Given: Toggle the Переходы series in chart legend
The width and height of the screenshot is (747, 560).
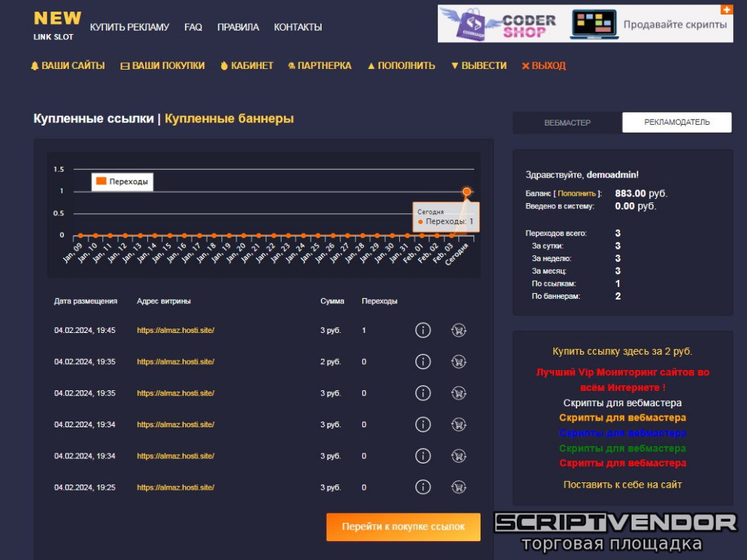Looking at the screenshot, I should (x=122, y=181).
